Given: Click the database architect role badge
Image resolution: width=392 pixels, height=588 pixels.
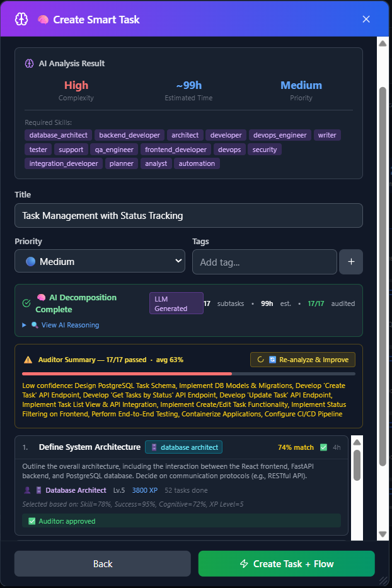Looking at the screenshot, I should 183,447.
